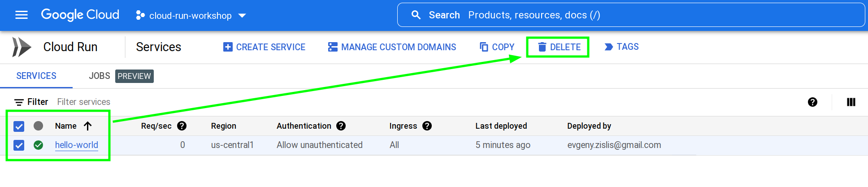
Task: Uncheck the hello-world service checkbox
Action: coord(19,145)
